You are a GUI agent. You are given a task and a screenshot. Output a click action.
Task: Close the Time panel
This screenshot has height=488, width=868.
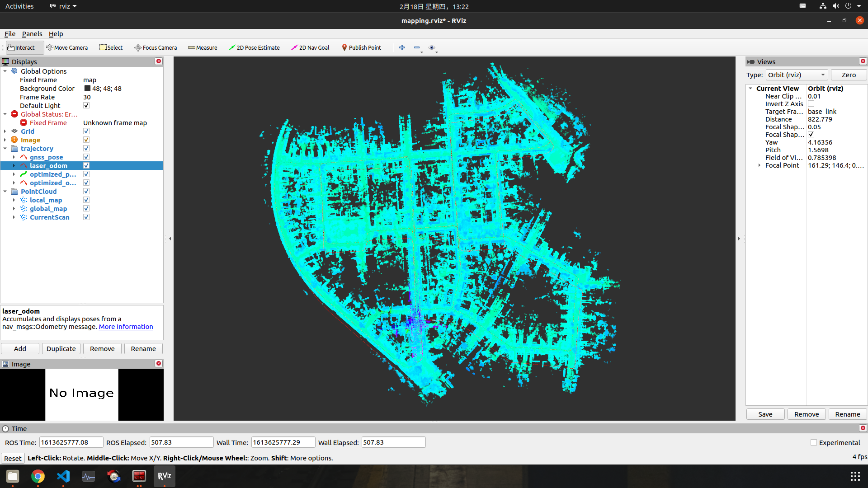863,428
